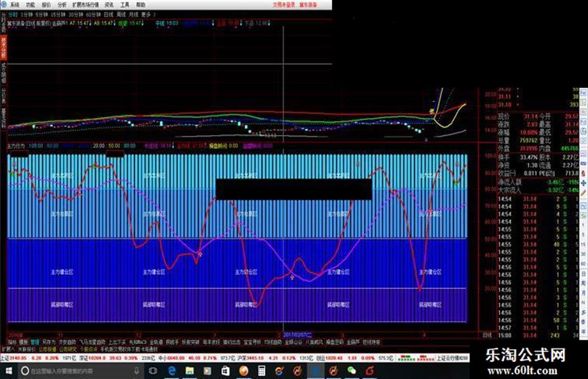Click the 周 period button in right toolbar
The image size is (588, 379).
[x=584, y=283]
